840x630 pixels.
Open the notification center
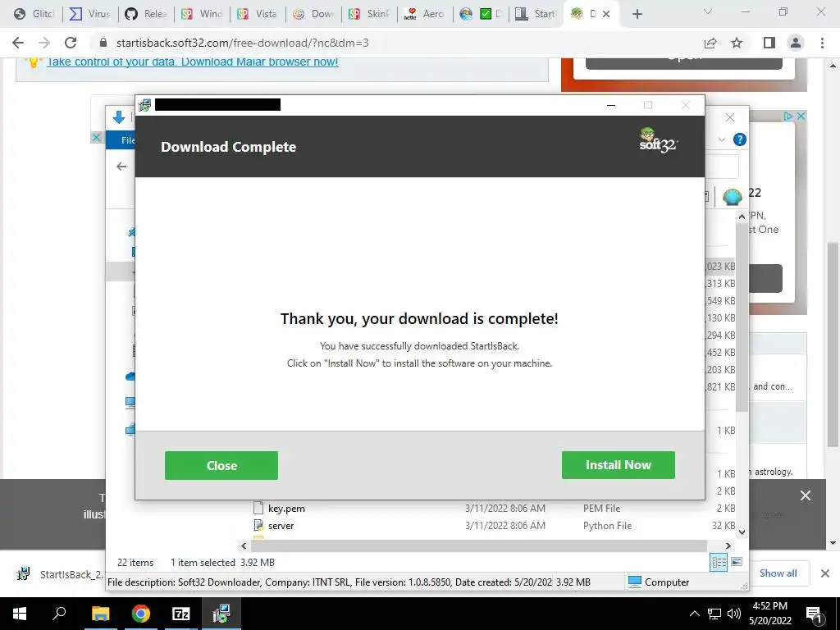point(814,614)
